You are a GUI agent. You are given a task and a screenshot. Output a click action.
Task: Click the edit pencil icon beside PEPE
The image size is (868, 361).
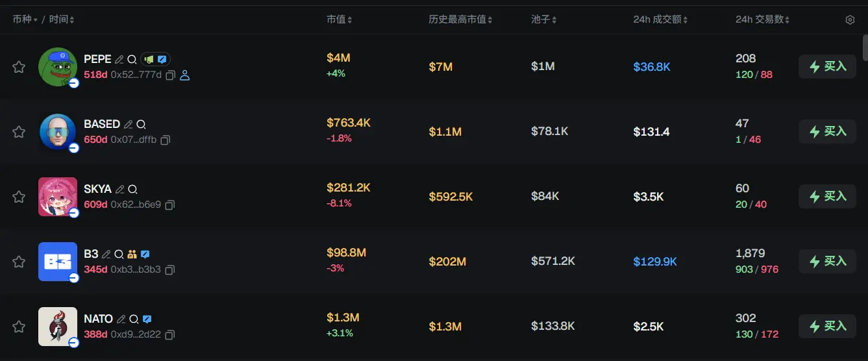click(119, 59)
